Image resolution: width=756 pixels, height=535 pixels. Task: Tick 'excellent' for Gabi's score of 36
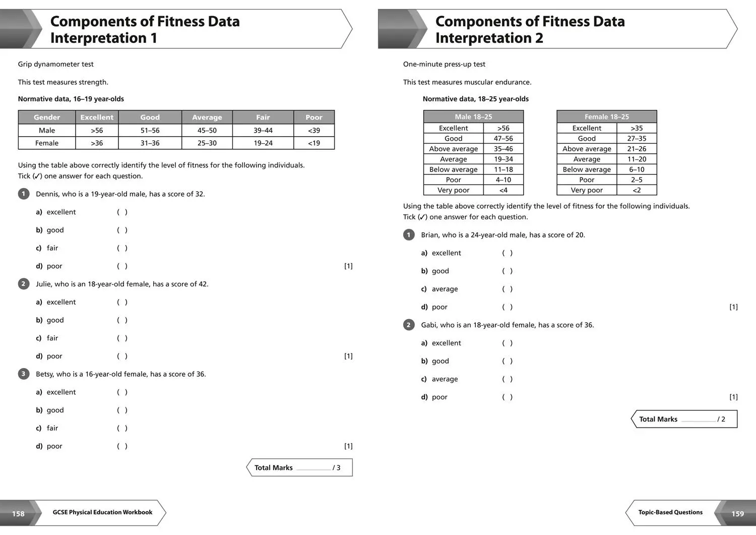click(507, 343)
